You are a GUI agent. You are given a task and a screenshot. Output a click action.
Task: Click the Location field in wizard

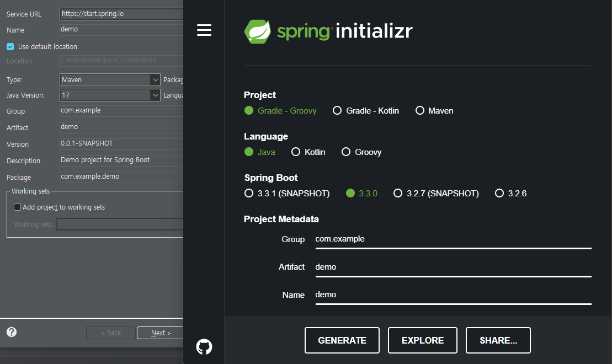click(121, 61)
